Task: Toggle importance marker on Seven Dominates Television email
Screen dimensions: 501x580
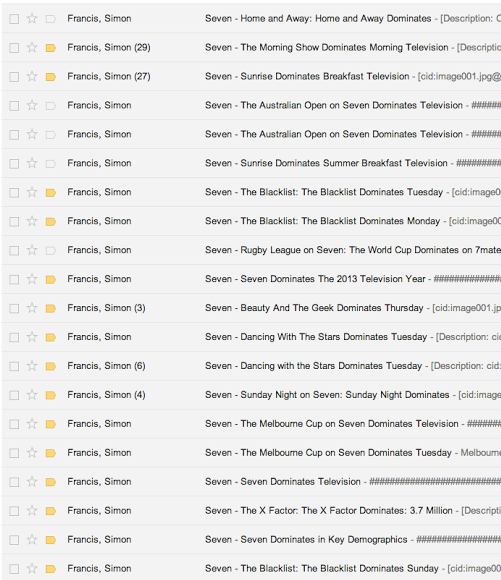Action: click(x=50, y=482)
